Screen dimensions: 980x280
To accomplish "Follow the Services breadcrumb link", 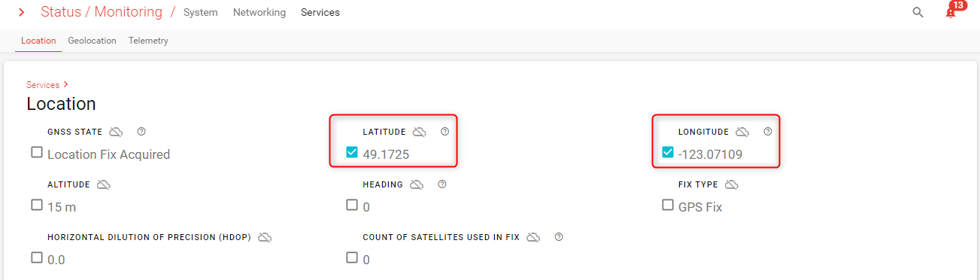I will pyautogui.click(x=43, y=85).
